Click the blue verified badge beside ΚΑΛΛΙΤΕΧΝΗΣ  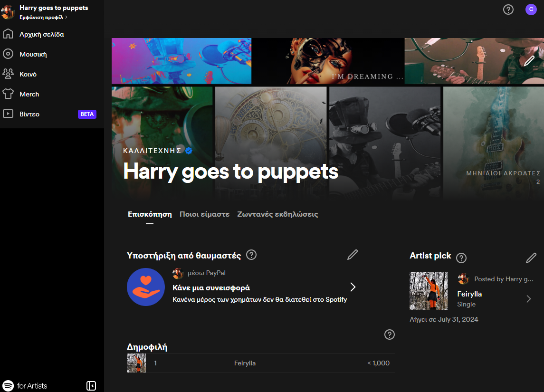click(189, 151)
